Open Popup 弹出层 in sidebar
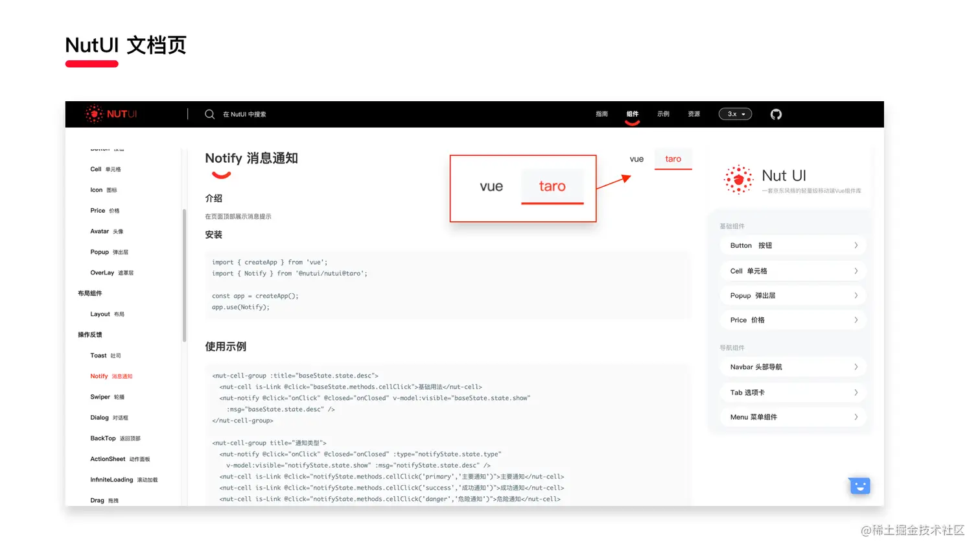The height and width of the screenshot is (552, 980). pyautogui.click(x=110, y=252)
